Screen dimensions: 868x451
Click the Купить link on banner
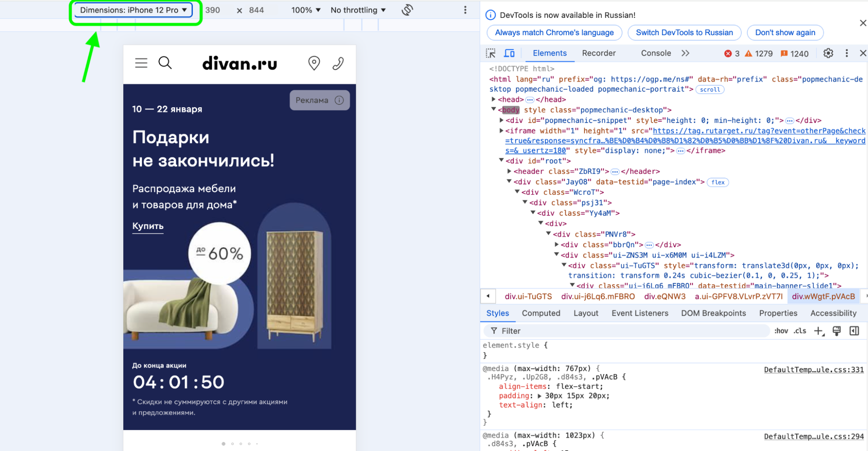(x=148, y=226)
